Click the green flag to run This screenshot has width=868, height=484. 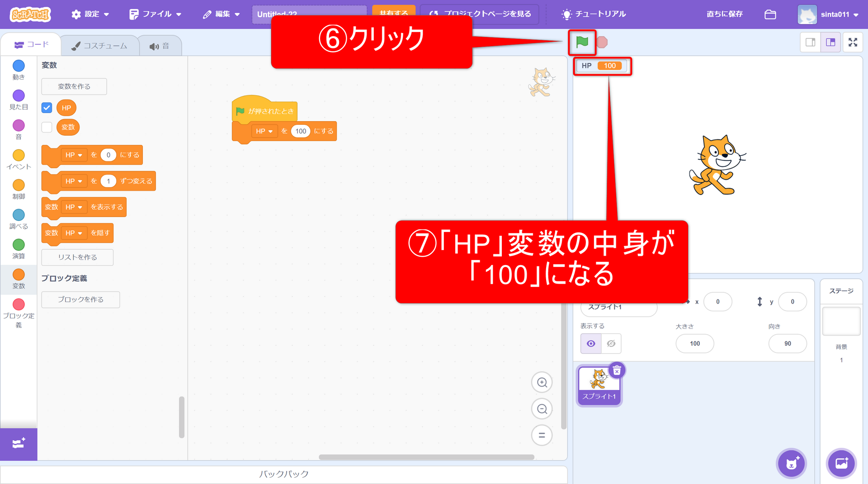click(x=582, y=42)
